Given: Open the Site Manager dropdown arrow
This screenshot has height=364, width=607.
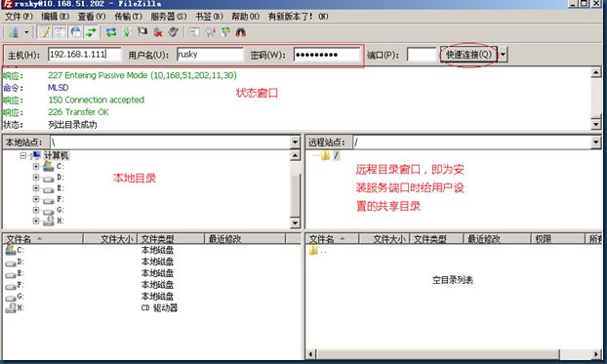Looking at the screenshot, I should 26,32.
